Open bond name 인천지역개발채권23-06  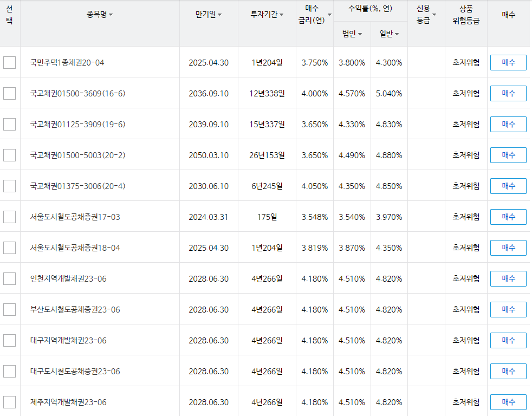click(x=68, y=279)
